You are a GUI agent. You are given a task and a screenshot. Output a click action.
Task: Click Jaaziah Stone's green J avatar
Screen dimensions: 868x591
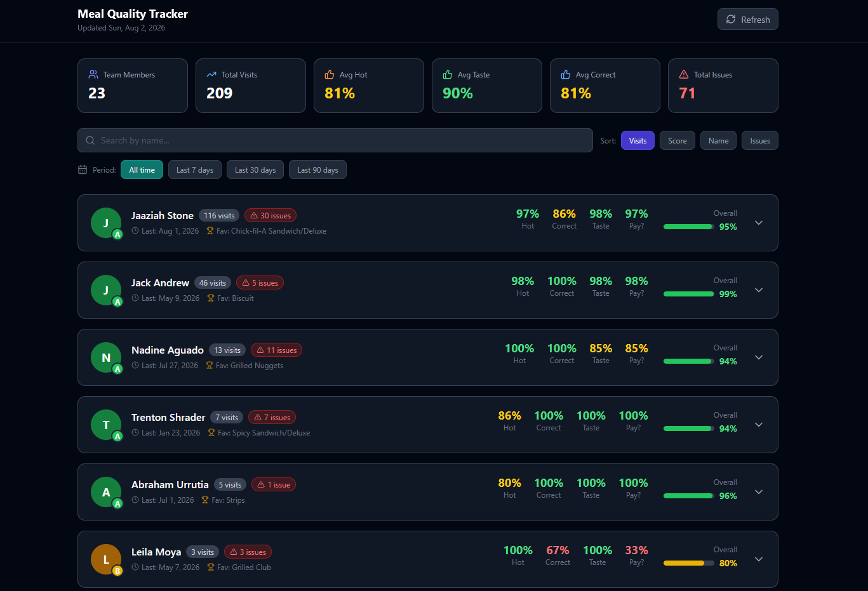(x=106, y=223)
